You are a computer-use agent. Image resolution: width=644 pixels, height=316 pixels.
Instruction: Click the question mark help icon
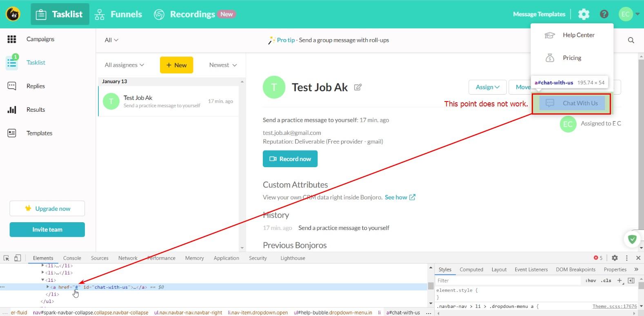[604, 14]
